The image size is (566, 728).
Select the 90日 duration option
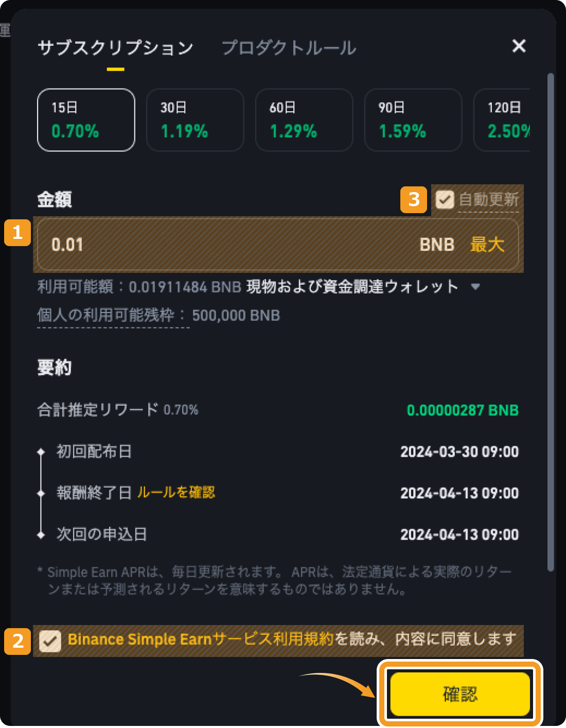coord(413,120)
